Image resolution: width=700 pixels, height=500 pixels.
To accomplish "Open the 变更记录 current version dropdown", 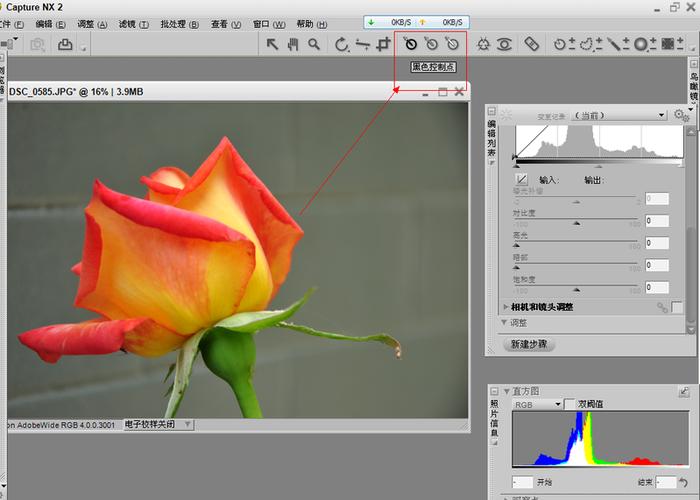I will point(619,115).
